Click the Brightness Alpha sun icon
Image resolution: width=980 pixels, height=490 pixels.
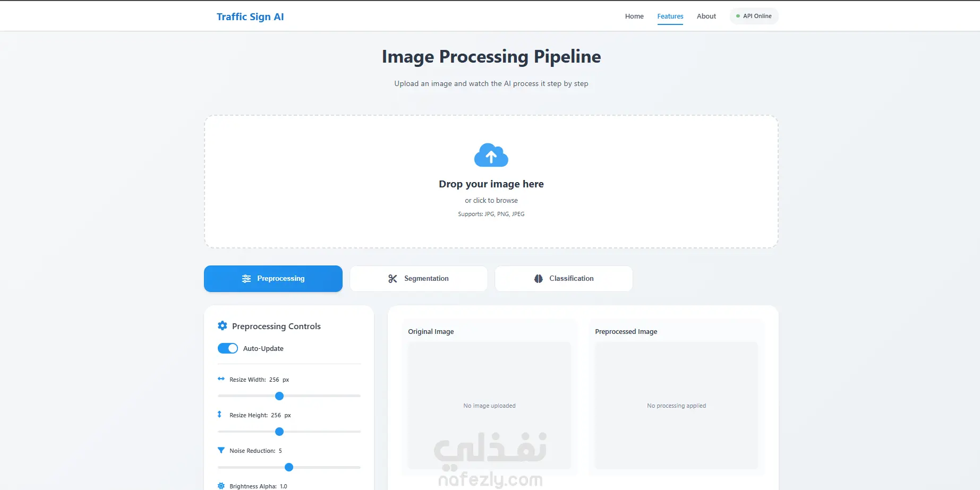221,486
